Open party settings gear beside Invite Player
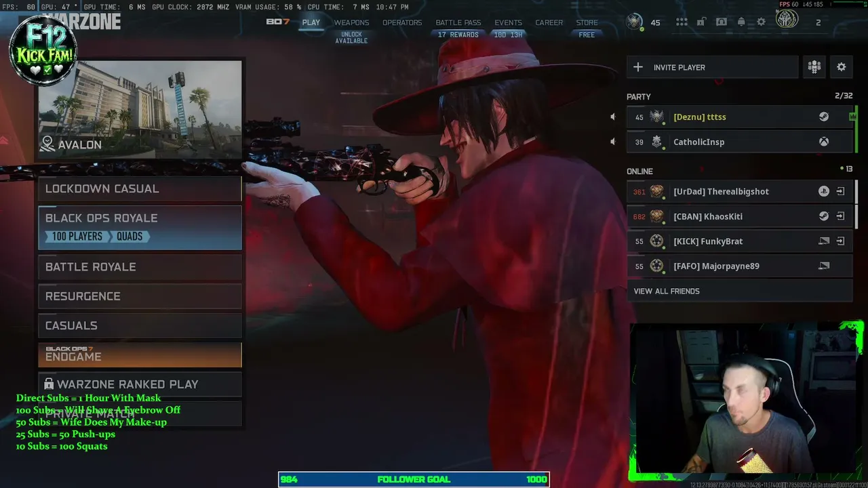 point(842,67)
